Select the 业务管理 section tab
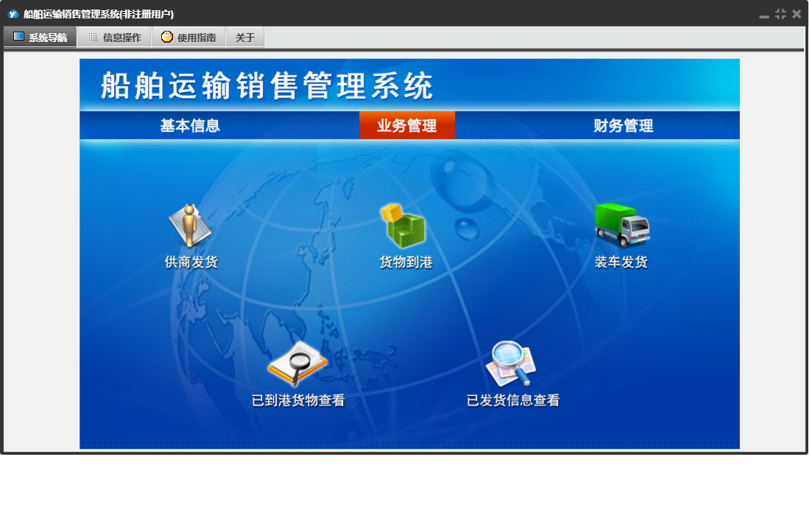The height and width of the screenshot is (532, 809). click(407, 125)
